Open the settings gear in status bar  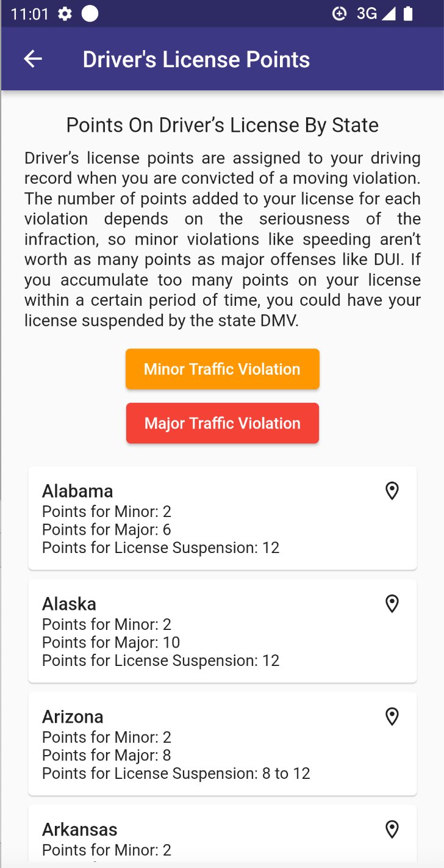click(65, 14)
